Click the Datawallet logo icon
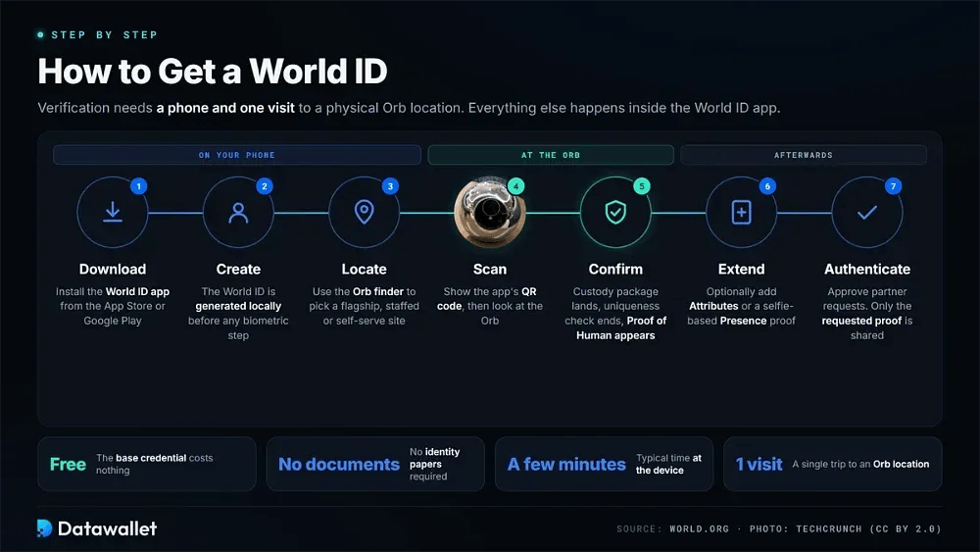The height and width of the screenshot is (552, 980). [44, 528]
